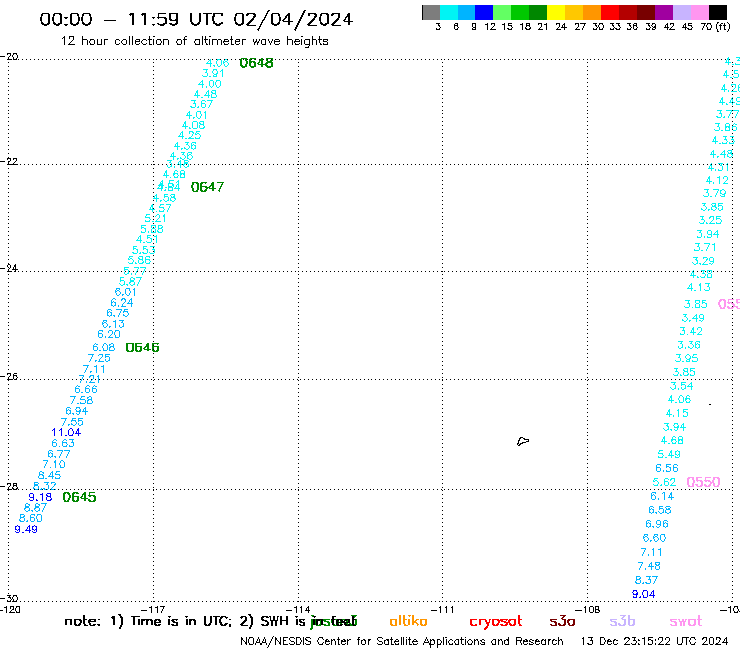Screen dimensions: 740x650
Task: Click the dark blue swatch in the color legend
Action: tap(485, 12)
